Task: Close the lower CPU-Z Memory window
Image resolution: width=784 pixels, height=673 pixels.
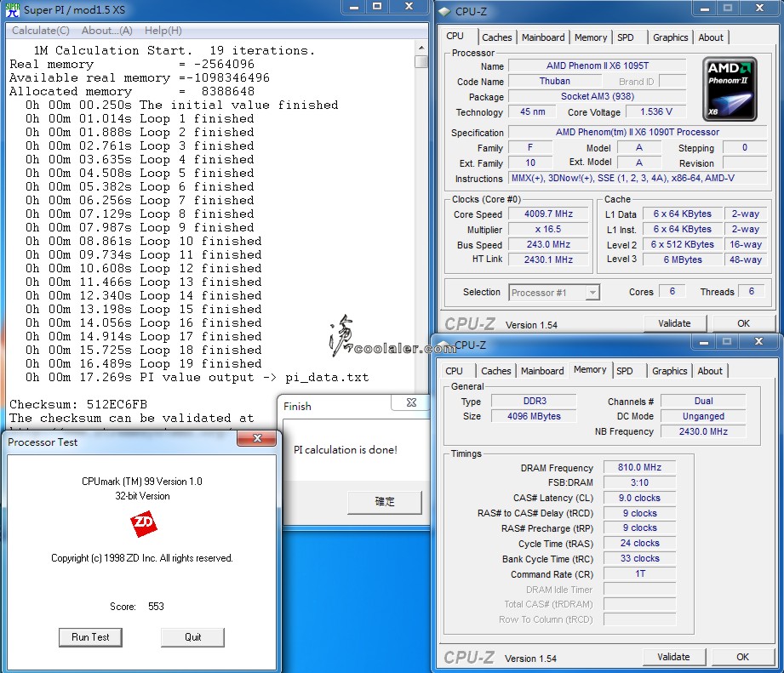Action: coord(758,342)
